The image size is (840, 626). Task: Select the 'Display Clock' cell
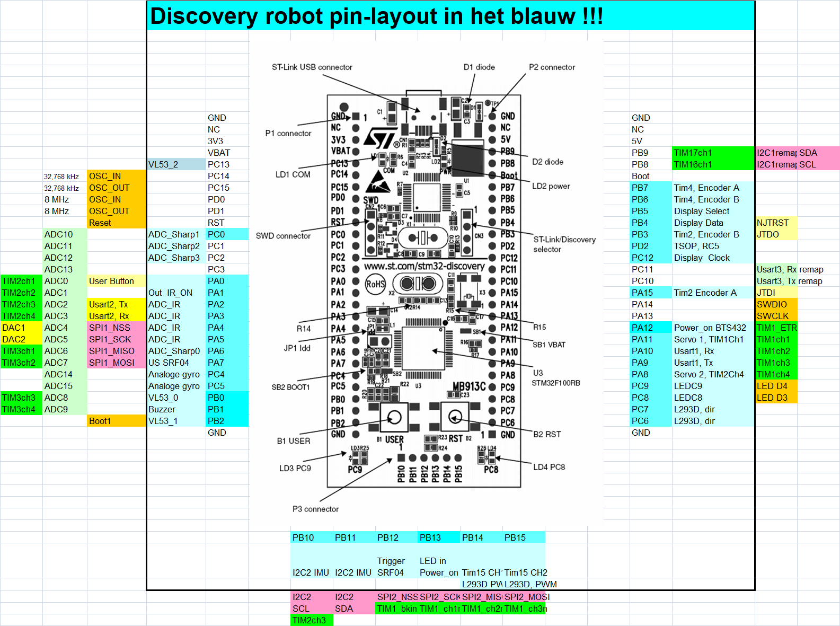click(713, 258)
